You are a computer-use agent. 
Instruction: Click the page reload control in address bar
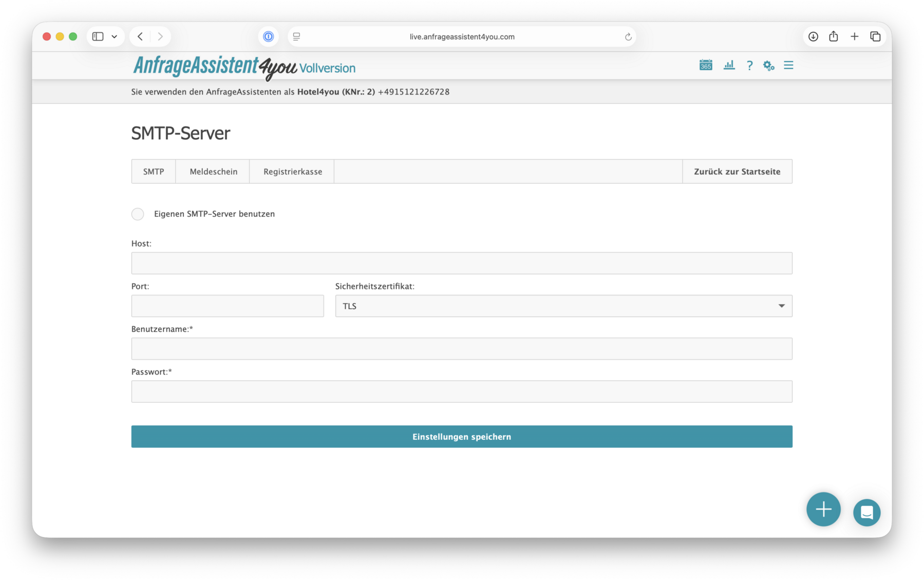628,36
